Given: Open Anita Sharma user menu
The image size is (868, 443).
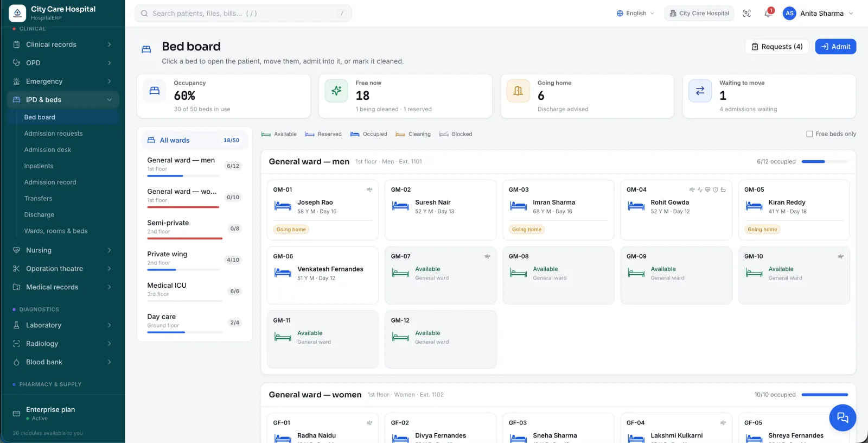Looking at the screenshot, I should (x=818, y=14).
